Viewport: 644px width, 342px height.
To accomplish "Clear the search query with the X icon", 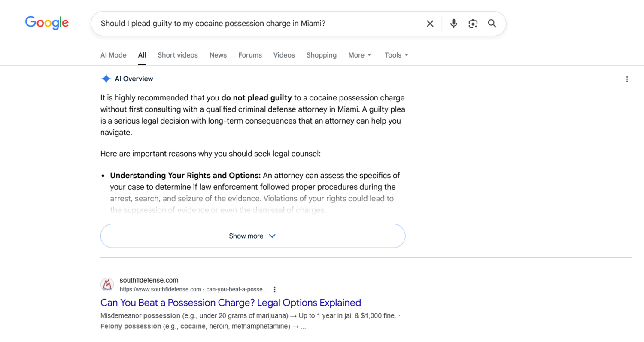I will [x=430, y=24].
